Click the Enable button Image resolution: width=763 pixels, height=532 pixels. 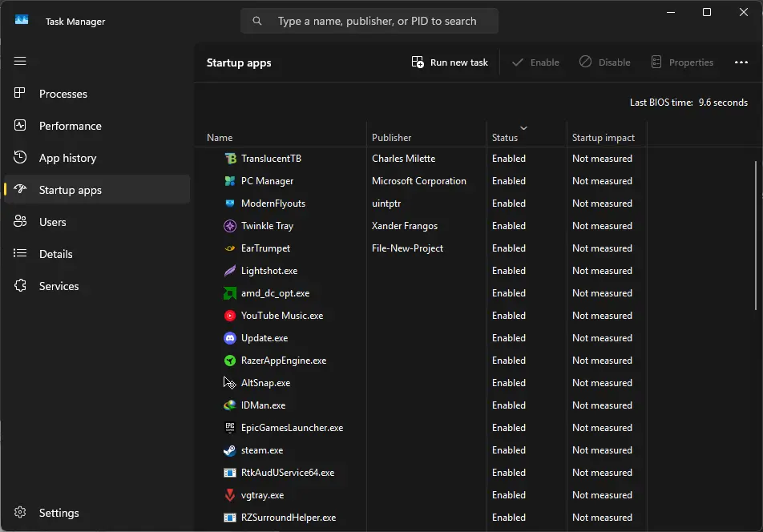tap(535, 62)
